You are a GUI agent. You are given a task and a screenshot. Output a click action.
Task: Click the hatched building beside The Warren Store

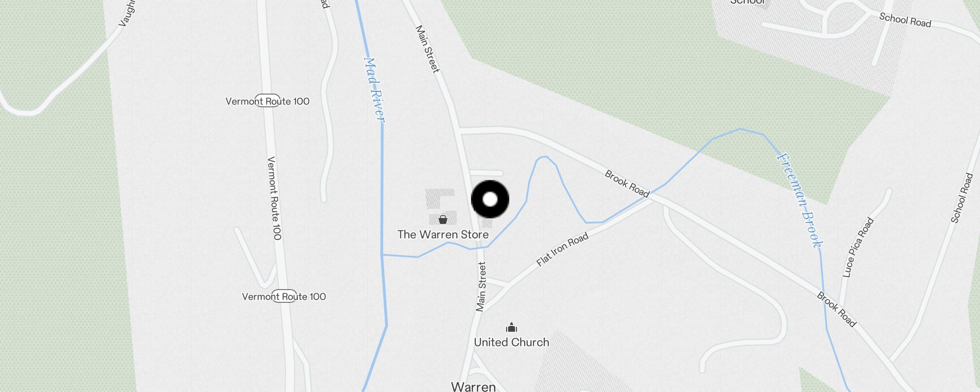pyautogui.click(x=441, y=207)
